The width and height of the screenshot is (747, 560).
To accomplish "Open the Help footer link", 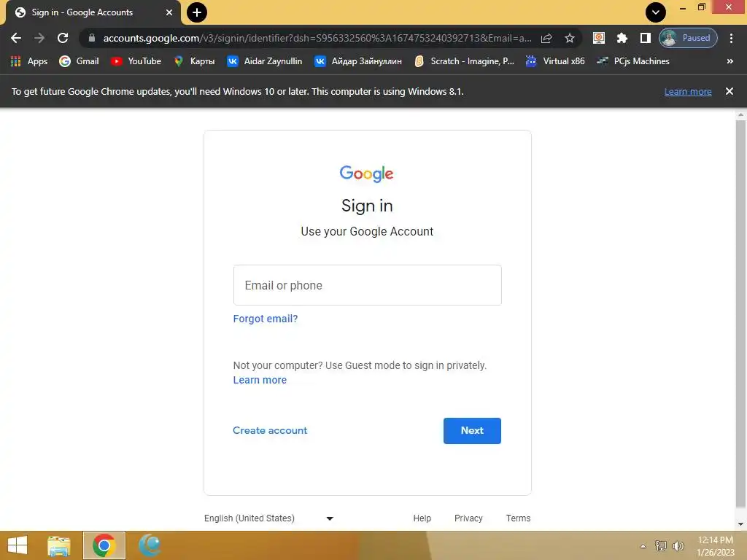I will click(422, 518).
